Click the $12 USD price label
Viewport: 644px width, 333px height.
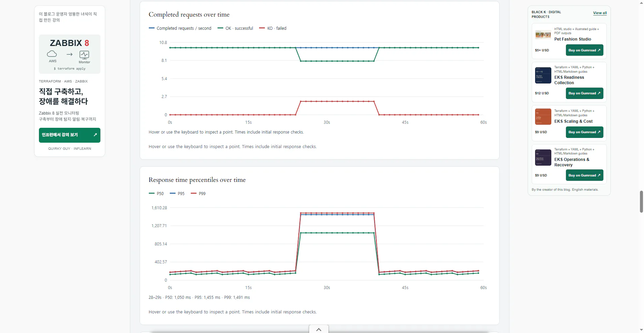[x=542, y=93]
